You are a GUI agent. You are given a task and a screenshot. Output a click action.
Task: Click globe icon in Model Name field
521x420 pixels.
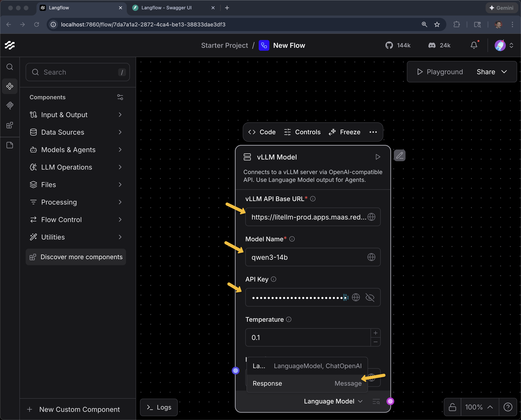tap(371, 257)
